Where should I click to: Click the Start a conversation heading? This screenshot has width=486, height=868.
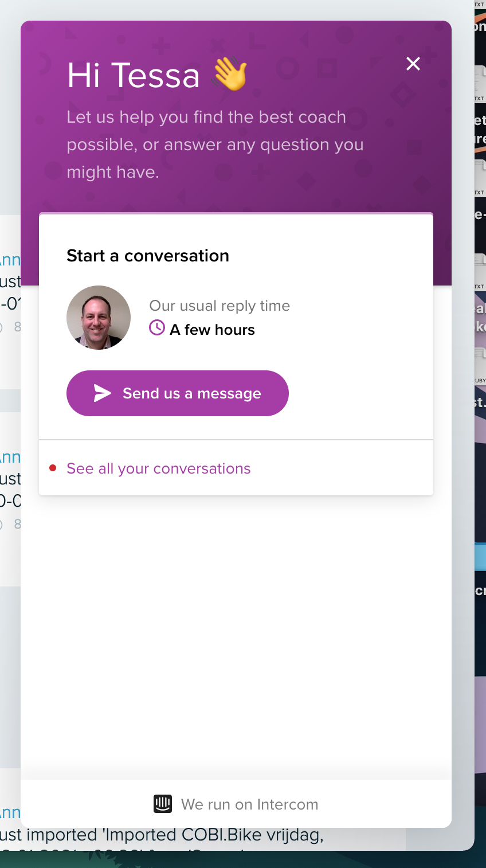coord(147,256)
